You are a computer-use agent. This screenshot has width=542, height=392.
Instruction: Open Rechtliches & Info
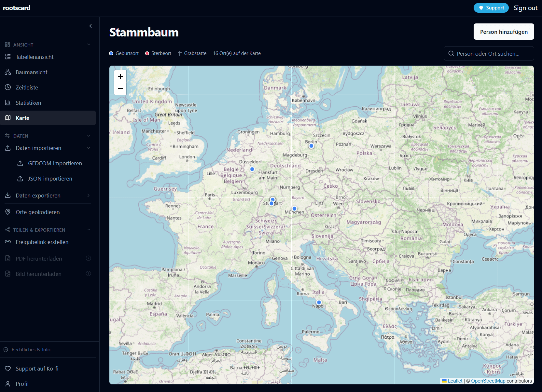(x=31, y=349)
